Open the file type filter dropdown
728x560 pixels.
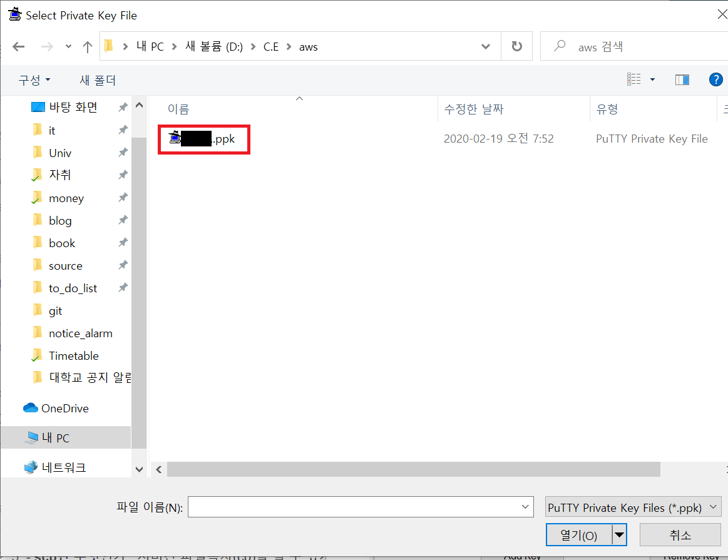click(633, 507)
